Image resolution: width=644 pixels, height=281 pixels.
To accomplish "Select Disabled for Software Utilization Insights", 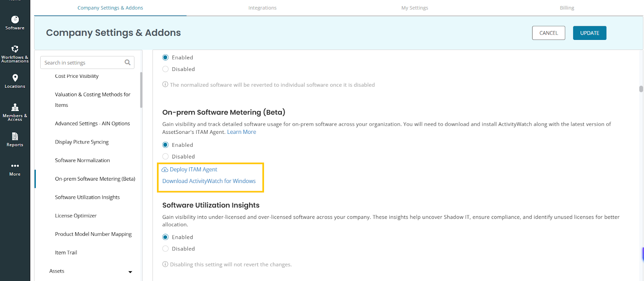I will point(165,249).
